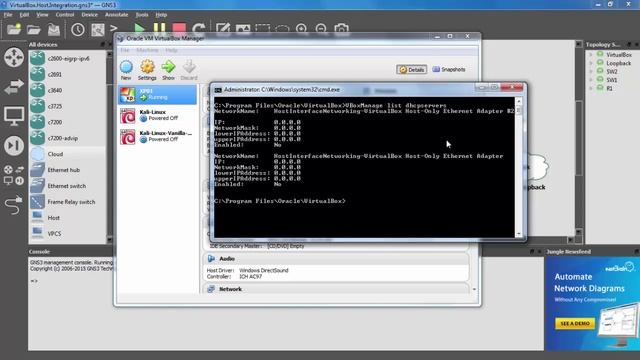Click the Save project icon in GNS3 toolbar
This screenshot has height=360, width=640.
point(54,29)
